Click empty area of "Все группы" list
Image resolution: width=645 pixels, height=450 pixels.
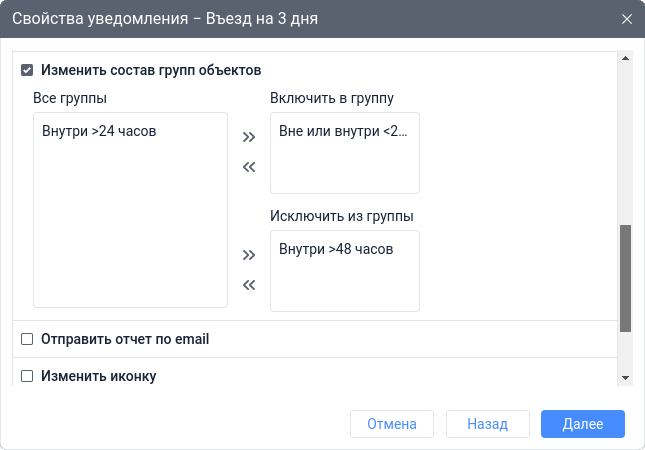pos(130,230)
